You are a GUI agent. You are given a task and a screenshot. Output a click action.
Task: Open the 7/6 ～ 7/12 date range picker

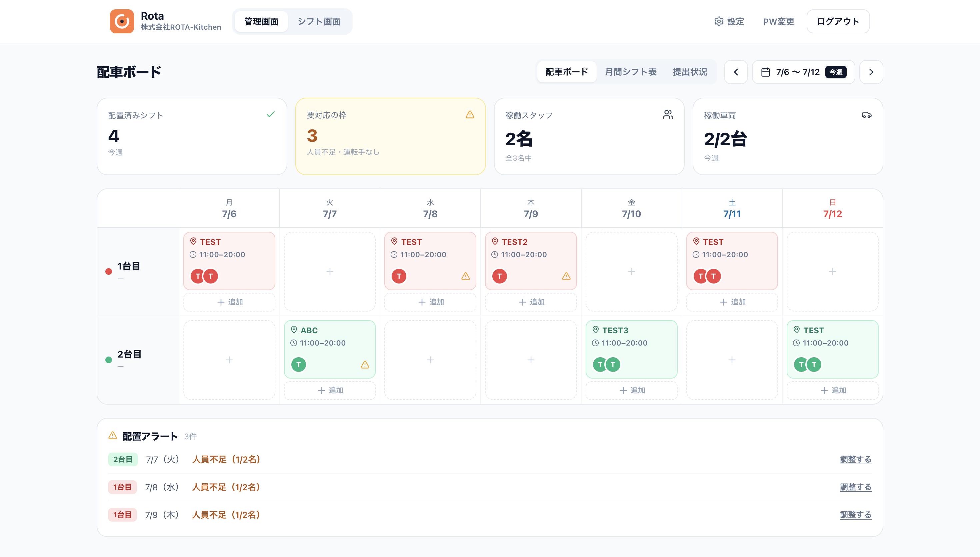(803, 72)
